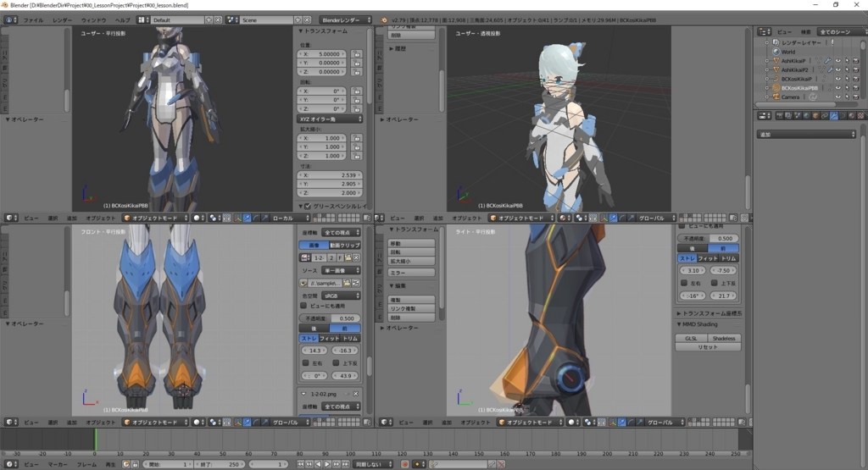Image resolution: width=868 pixels, height=470 pixels.
Task: Open the Object properties tab icon
Action: 815,116
